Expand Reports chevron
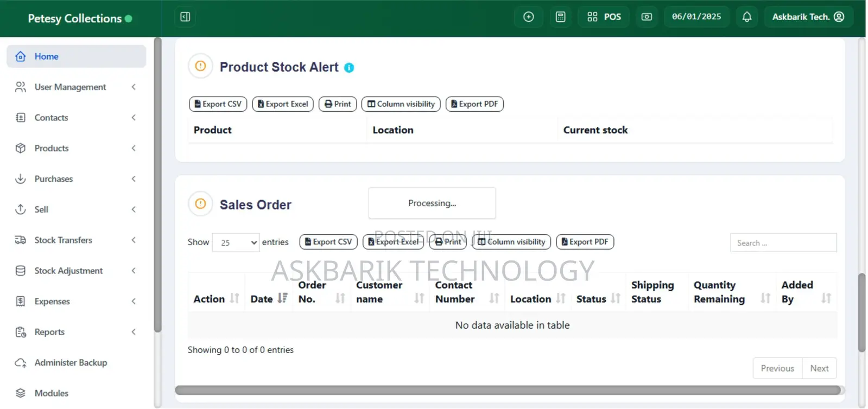868x409 pixels. point(134,332)
